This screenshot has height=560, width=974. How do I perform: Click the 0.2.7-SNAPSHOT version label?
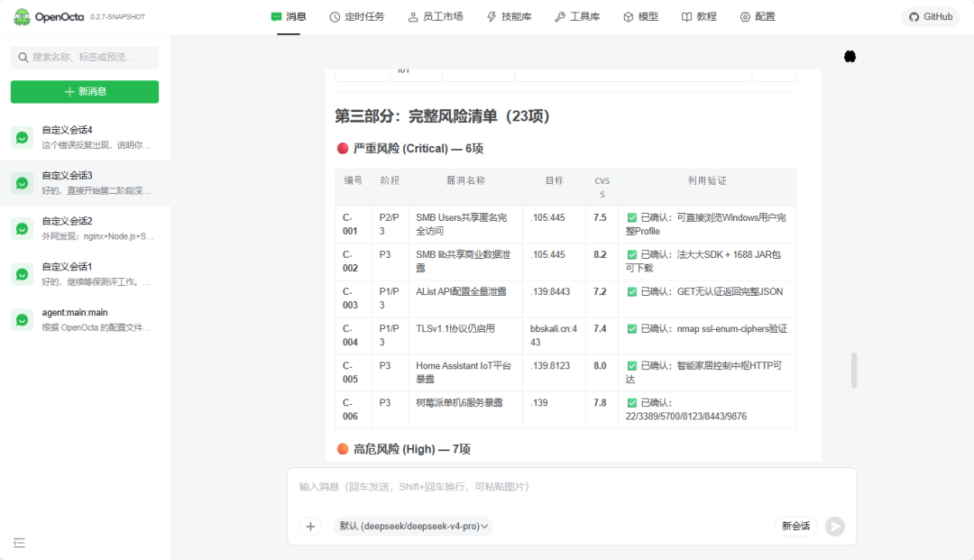coord(118,17)
